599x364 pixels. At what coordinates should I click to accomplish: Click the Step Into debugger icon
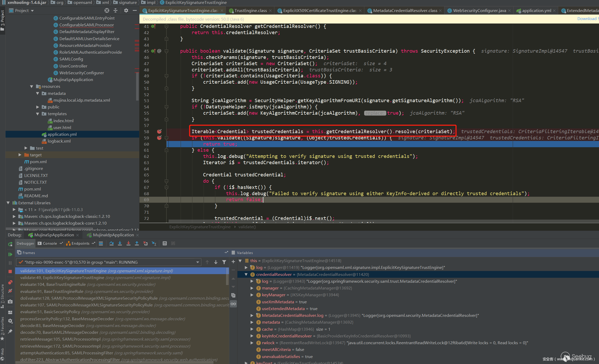(120, 243)
